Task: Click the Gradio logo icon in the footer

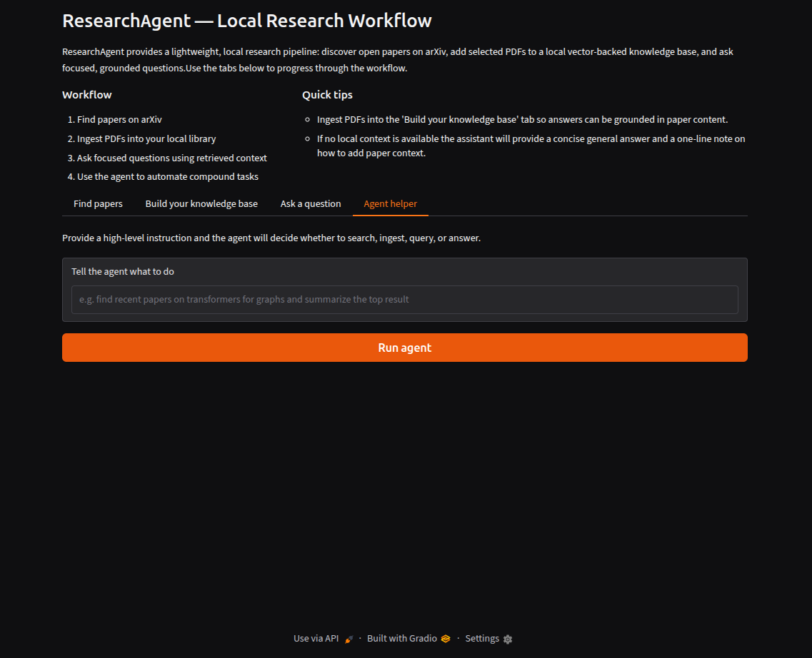Action: click(446, 639)
